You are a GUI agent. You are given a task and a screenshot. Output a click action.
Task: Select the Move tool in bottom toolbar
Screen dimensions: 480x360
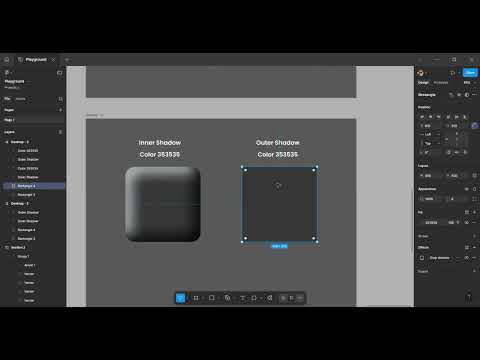180,298
